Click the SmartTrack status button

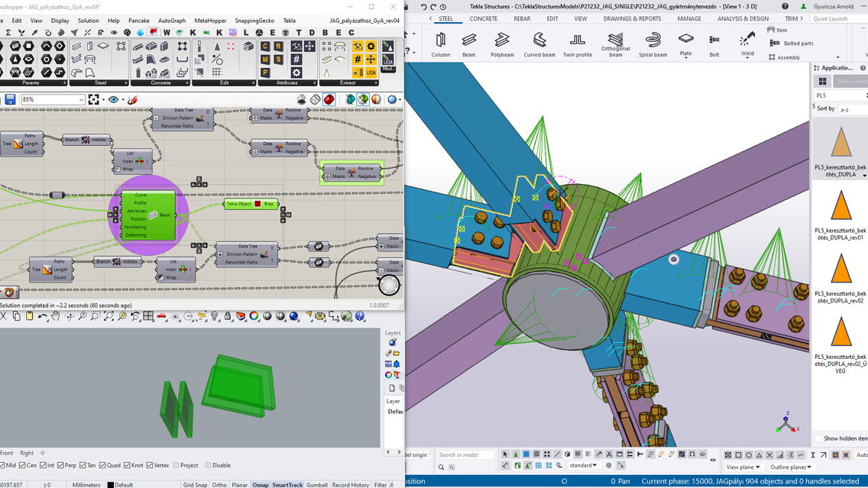coord(287,485)
